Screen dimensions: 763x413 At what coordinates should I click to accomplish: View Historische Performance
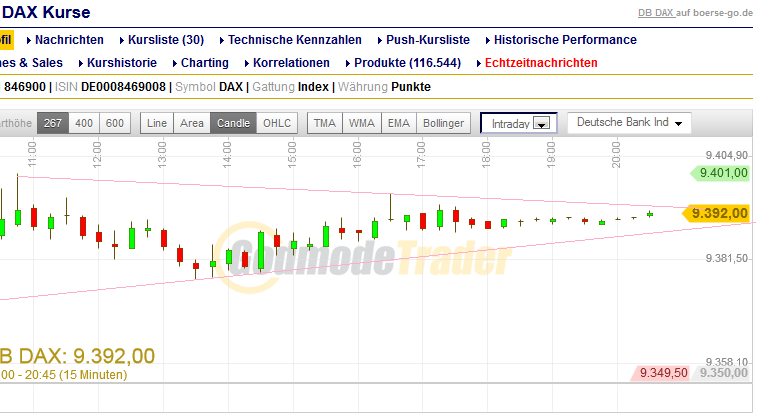pos(565,40)
